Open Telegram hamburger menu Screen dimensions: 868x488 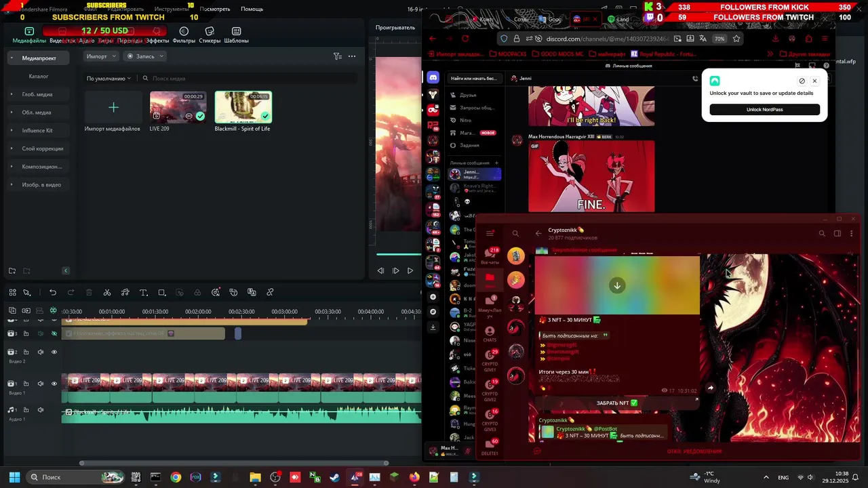(490, 234)
